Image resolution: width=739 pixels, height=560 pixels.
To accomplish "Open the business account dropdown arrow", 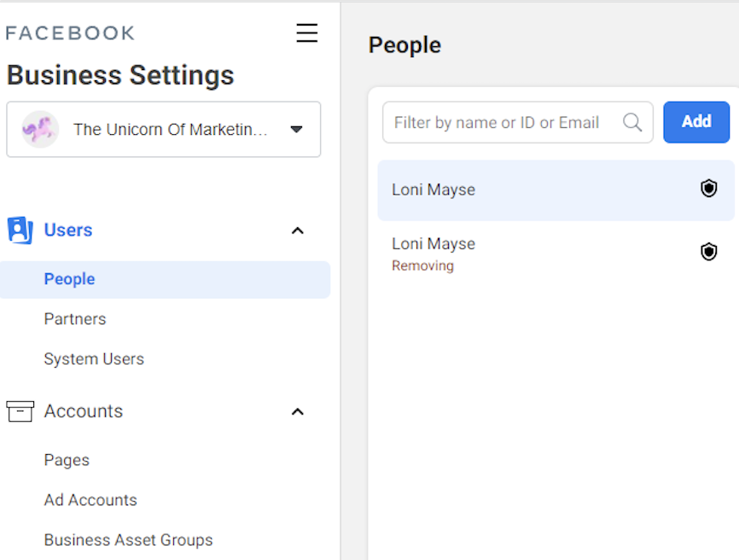I will coord(296,129).
